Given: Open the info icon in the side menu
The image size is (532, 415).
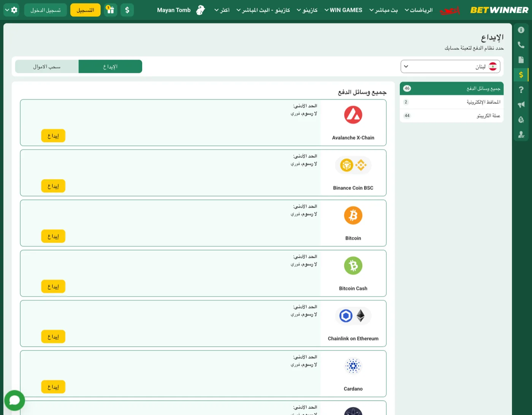Looking at the screenshot, I should coord(521,30).
